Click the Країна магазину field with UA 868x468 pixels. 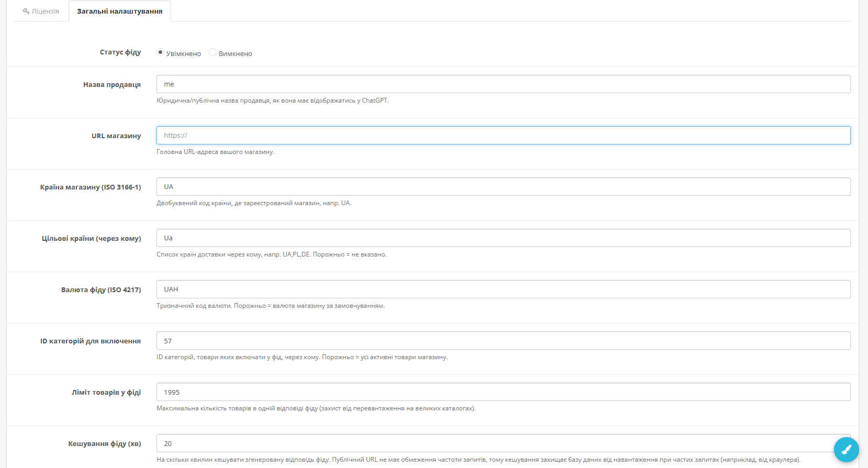503,187
